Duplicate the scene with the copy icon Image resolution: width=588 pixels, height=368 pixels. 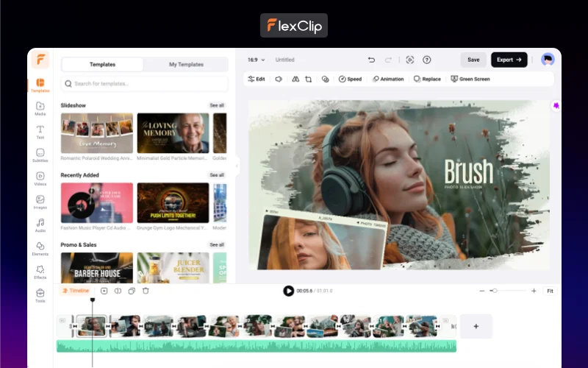point(132,291)
